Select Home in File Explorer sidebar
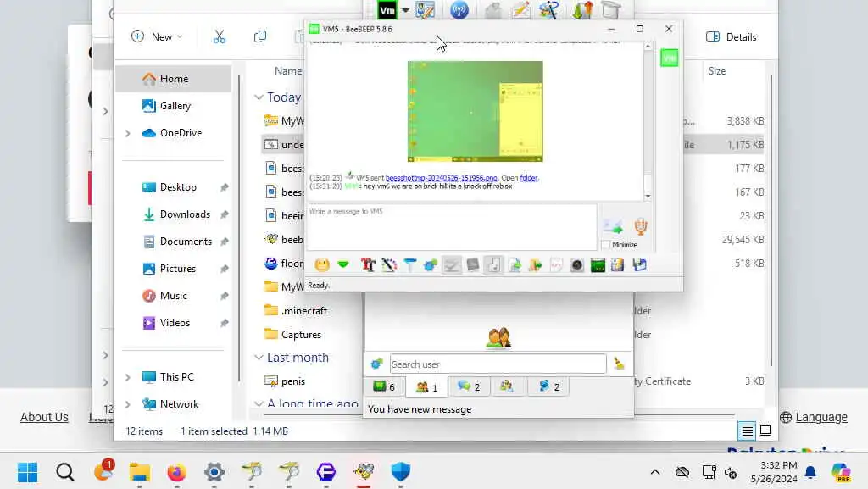Viewport: 868px width, 489px height. (x=174, y=79)
